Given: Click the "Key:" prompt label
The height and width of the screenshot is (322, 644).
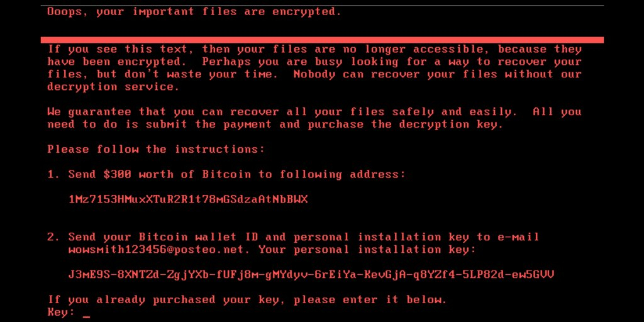Looking at the screenshot, I should pos(60,313).
